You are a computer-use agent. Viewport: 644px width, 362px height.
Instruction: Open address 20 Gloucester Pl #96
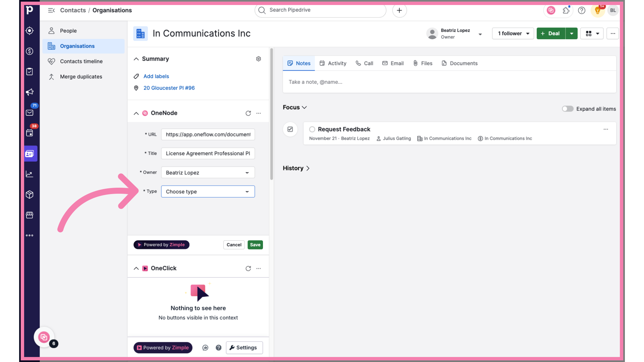(169, 88)
